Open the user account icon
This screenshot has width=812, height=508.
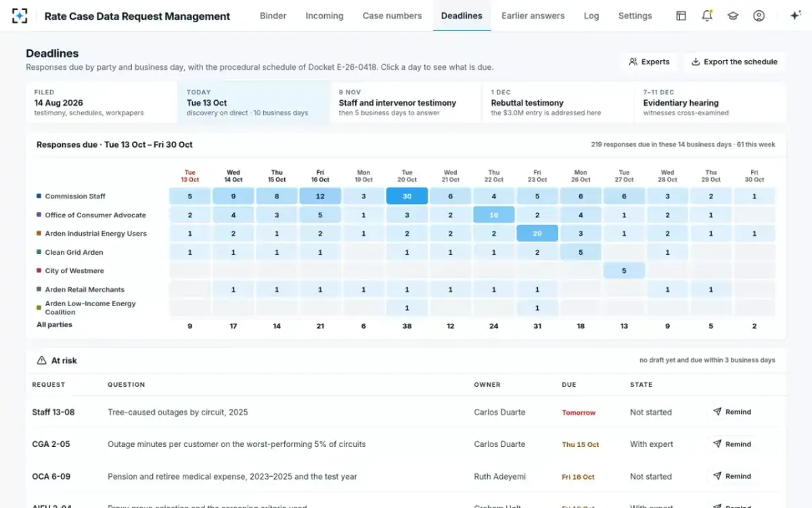point(759,16)
